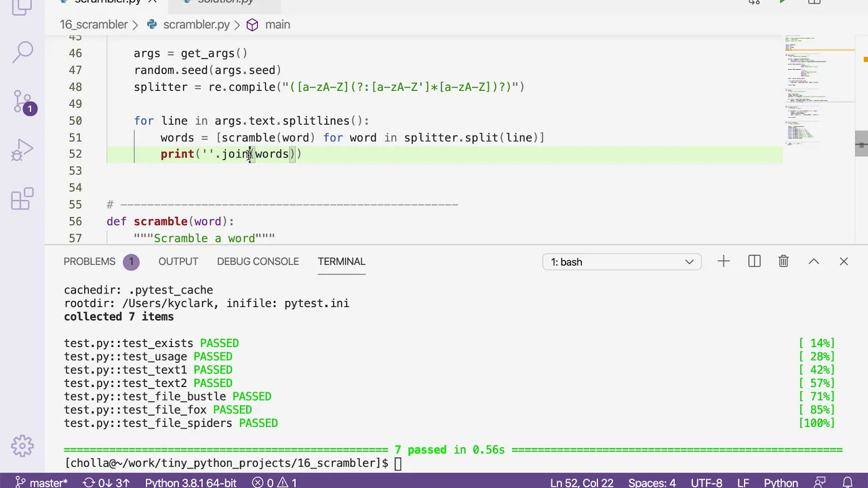Image resolution: width=868 pixels, height=488 pixels.
Task: Change indentation via 'Spaces: 4'
Action: coord(652,483)
